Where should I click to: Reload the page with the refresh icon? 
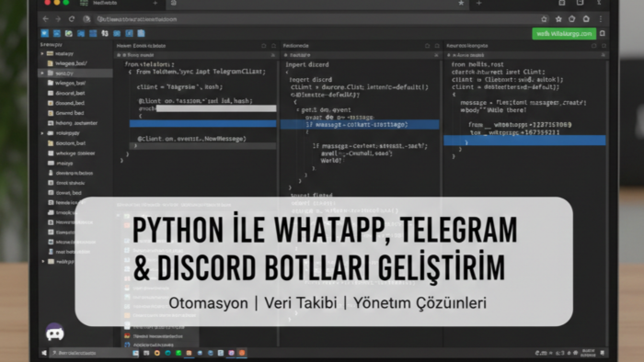coord(72,19)
